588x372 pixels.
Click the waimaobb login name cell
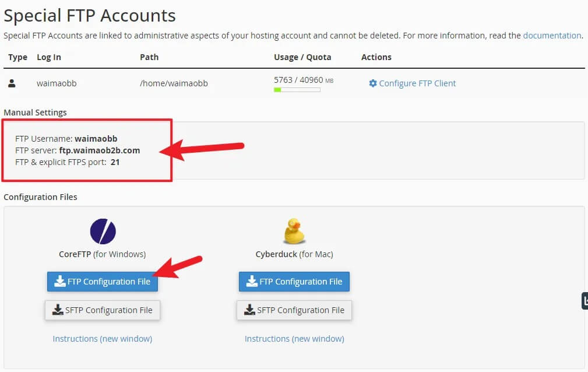coord(57,83)
